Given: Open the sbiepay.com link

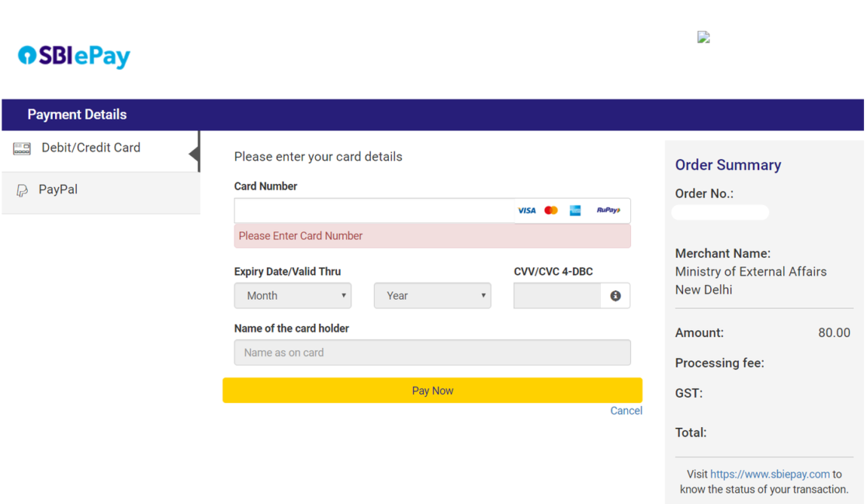Looking at the screenshot, I should 770,474.
